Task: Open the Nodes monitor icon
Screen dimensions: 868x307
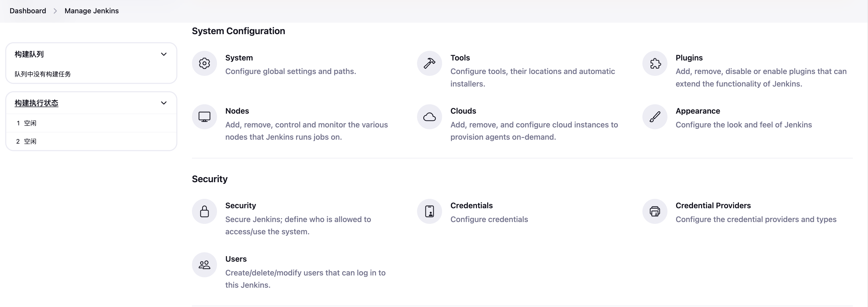Action: (x=204, y=117)
